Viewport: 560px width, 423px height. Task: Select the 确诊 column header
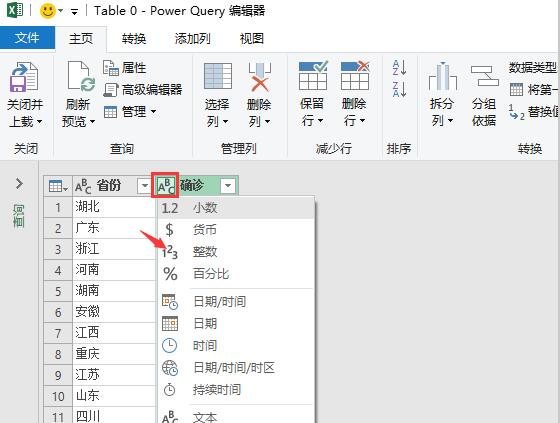tap(191, 185)
